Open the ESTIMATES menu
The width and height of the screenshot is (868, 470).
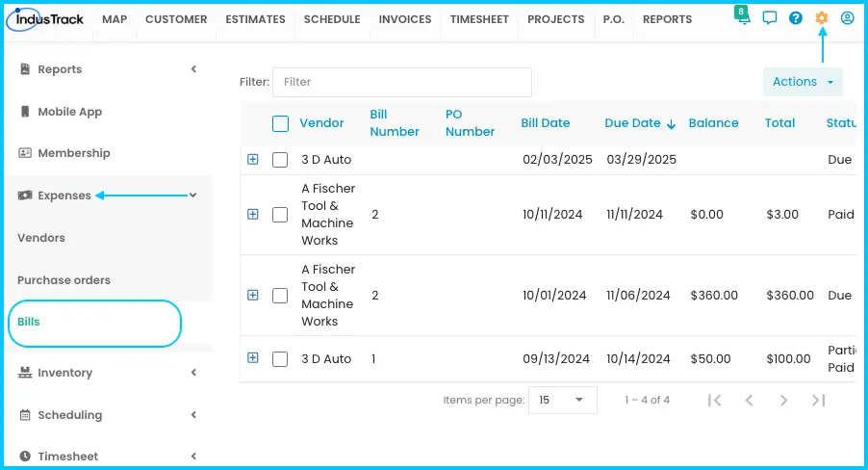(255, 19)
